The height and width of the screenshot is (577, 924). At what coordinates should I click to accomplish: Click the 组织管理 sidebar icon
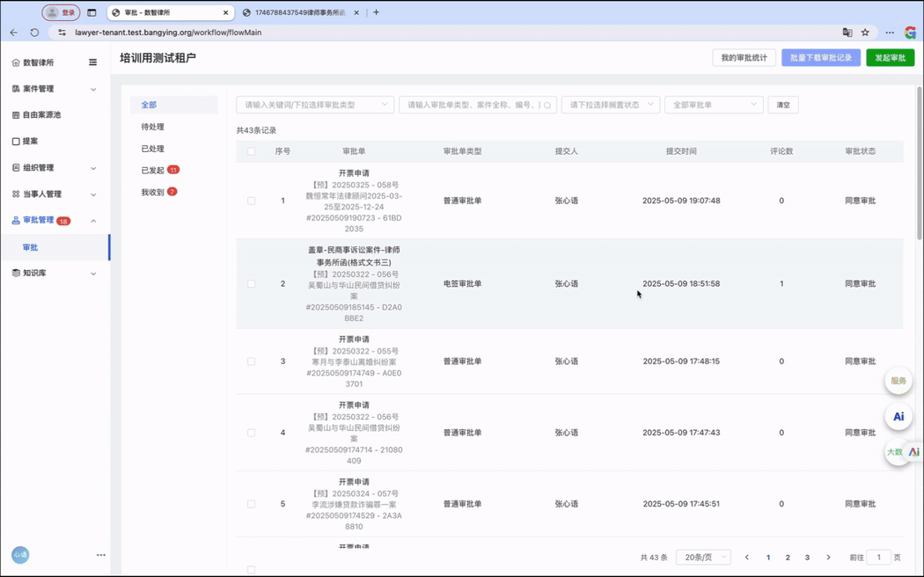(x=16, y=168)
